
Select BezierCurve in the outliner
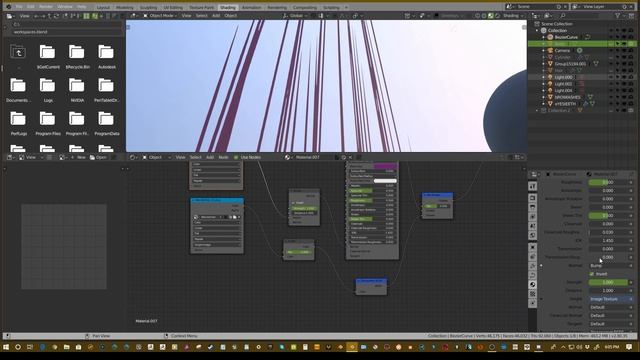566,37
